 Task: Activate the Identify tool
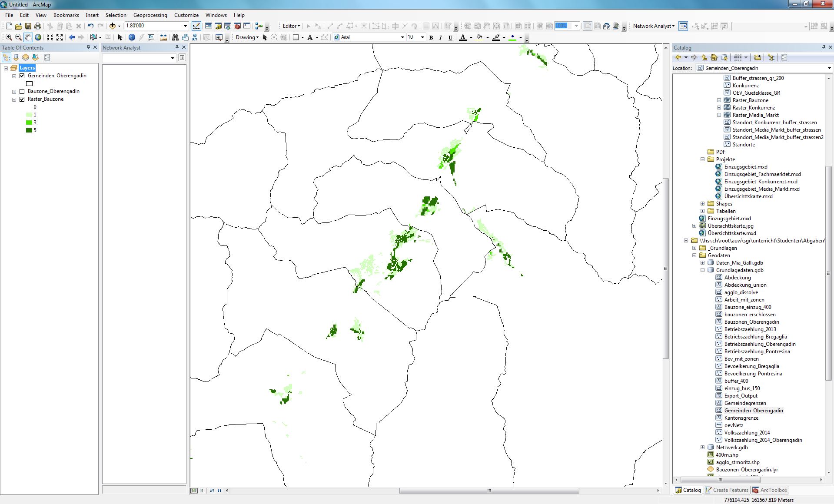tap(132, 37)
